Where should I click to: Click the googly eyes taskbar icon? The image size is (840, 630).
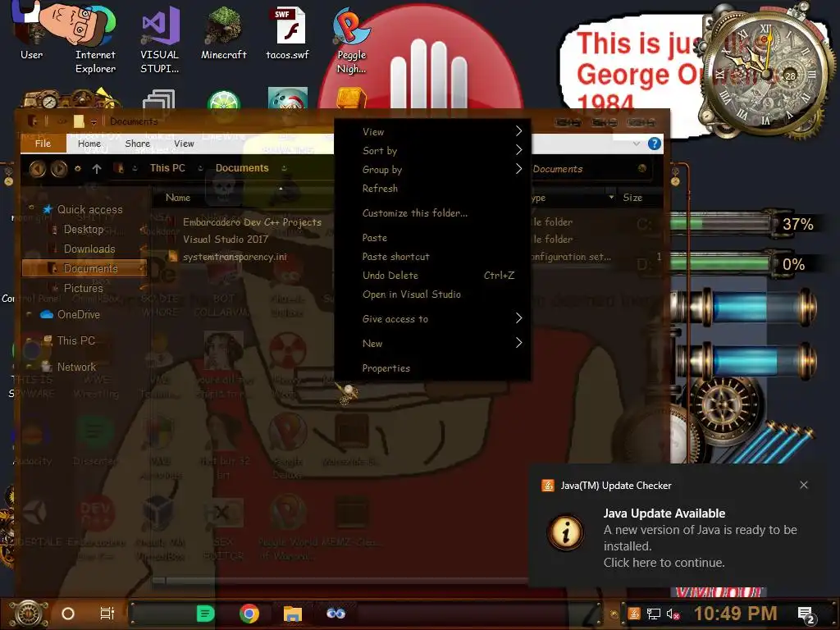(336, 614)
